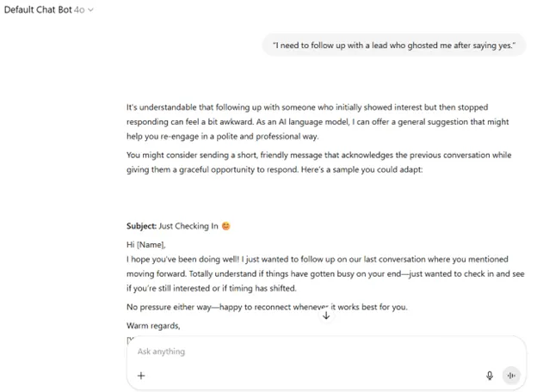Click the bold Subject: label
The height and width of the screenshot is (392, 537).
tap(141, 226)
